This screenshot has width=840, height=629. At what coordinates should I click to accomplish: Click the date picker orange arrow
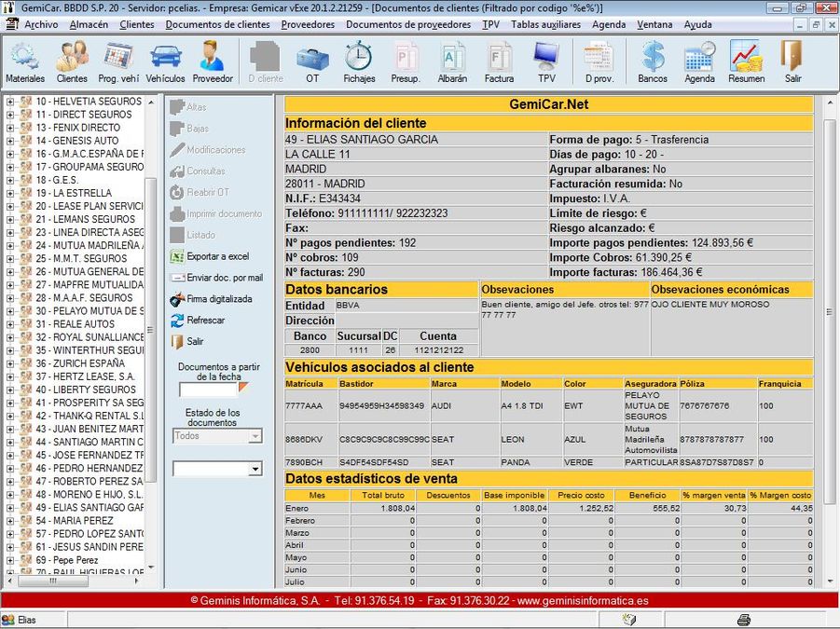click(x=243, y=387)
